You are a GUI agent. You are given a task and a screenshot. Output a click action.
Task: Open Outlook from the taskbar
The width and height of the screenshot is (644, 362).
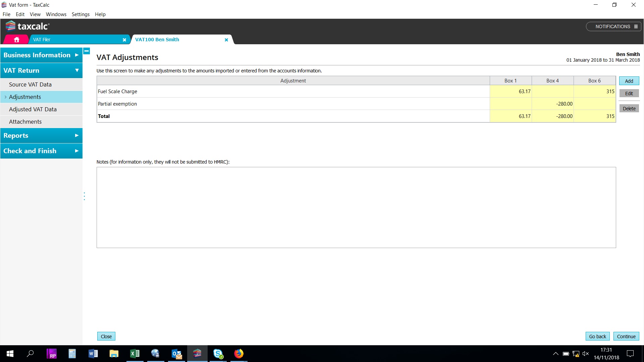(x=176, y=354)
